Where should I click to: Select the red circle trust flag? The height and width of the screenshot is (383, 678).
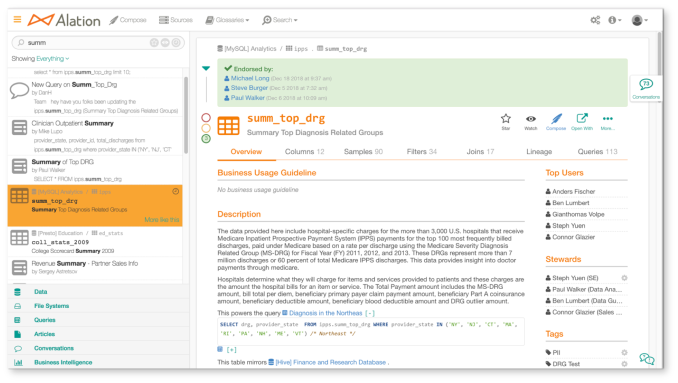tap(206, 118)
